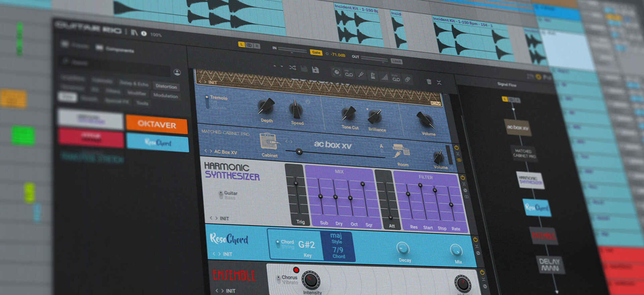The image size is (644, 295).
Task: Click the ResoChord Decay knob
Action: 403,248
